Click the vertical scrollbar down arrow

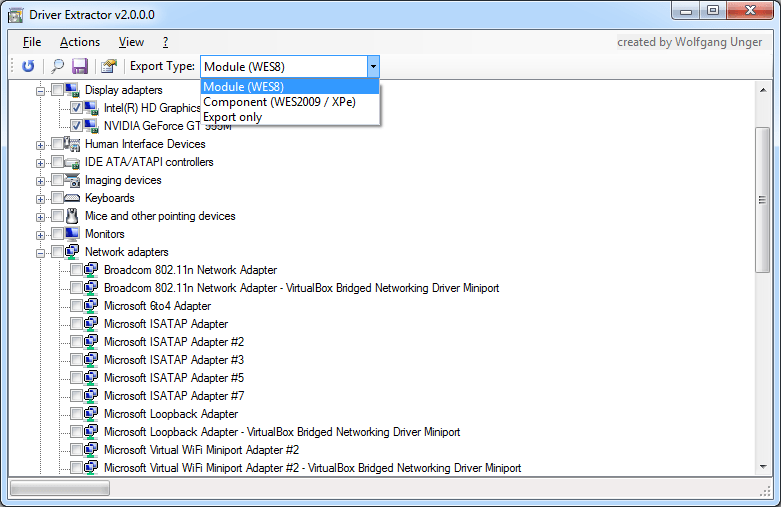pos(763,467)
